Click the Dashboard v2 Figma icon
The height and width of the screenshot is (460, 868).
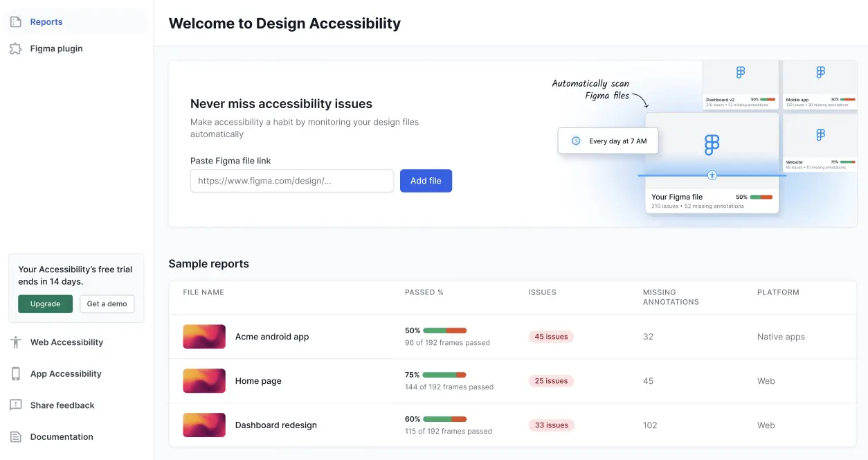(x=741, y=71)
